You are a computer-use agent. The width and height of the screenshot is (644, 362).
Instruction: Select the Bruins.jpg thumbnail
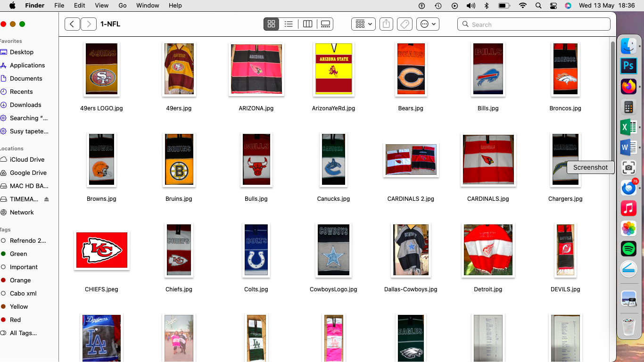pyautogui.click(x=179, y=159)
